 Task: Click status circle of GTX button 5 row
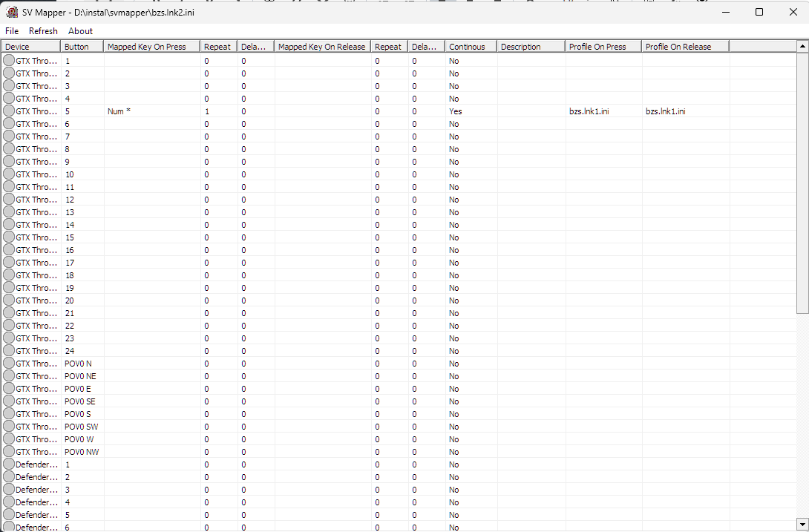point(9,111)
